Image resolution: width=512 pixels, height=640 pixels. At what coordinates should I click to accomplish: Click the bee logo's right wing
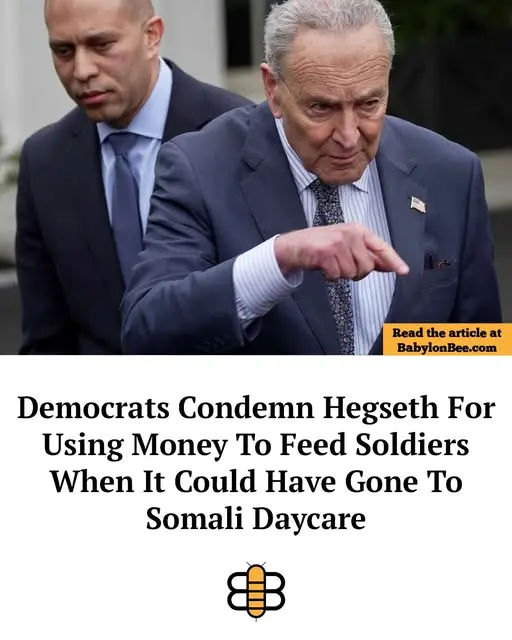tap(275, 591)
